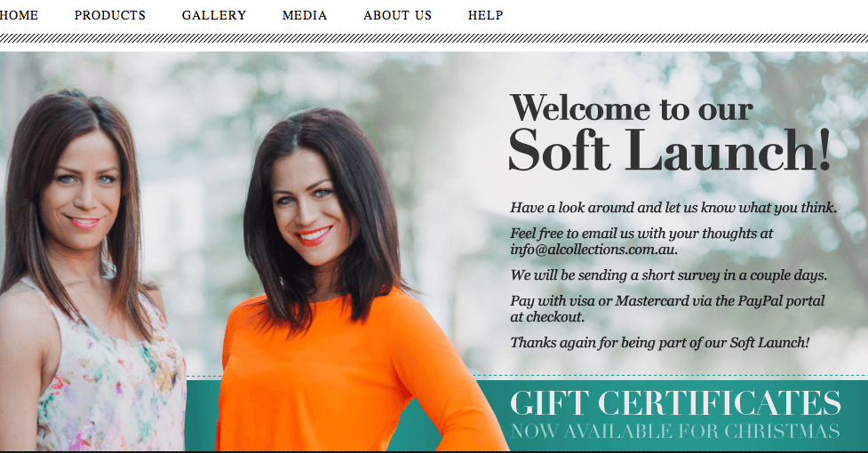Click the Feel free to email us line
Screen dimensions: 868x453
[641, 234]
